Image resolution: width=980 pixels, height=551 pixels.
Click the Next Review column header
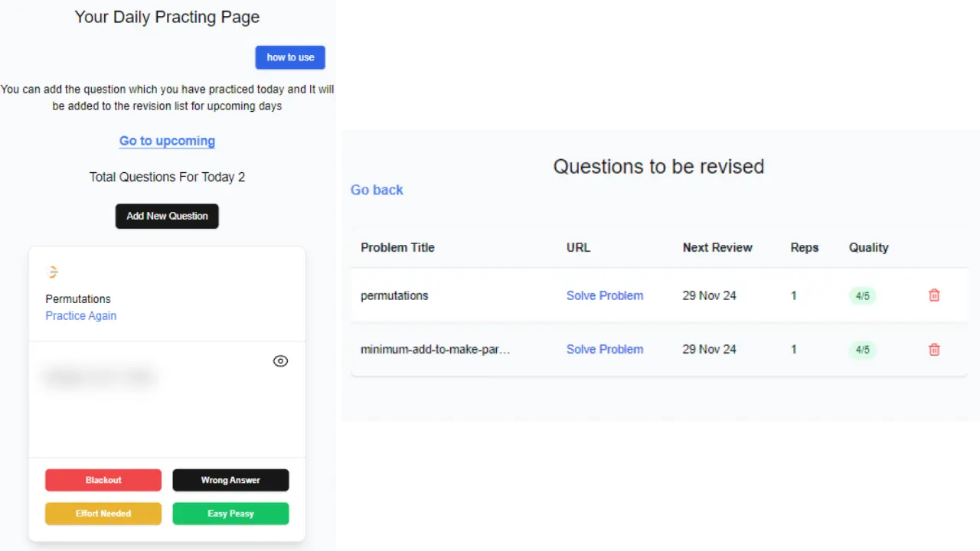717,248
